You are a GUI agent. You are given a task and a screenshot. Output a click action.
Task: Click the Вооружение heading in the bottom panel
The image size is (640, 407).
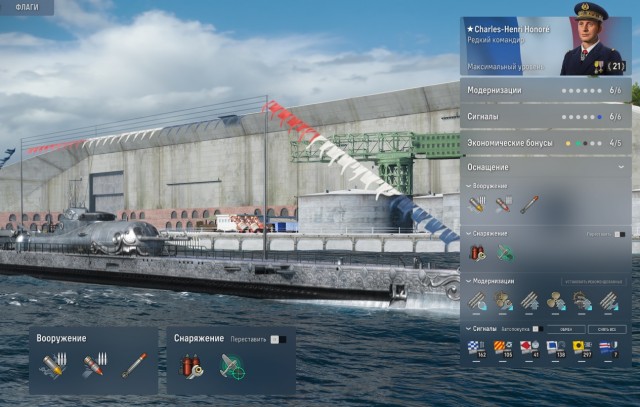pos(61,338)
